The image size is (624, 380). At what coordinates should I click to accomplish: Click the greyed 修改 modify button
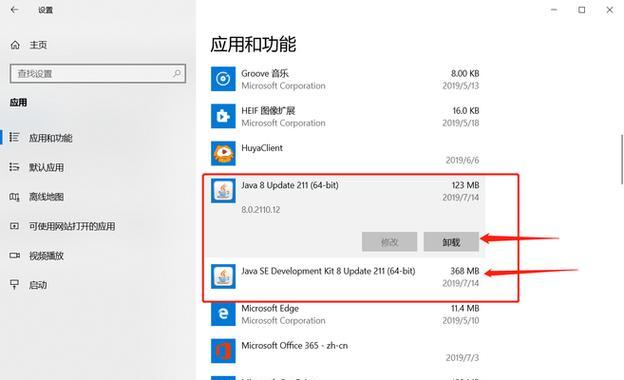(x=389, y=242)
